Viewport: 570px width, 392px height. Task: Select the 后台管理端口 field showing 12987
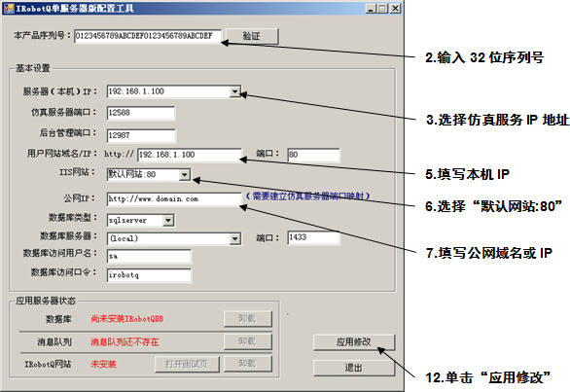coord(141,135)
